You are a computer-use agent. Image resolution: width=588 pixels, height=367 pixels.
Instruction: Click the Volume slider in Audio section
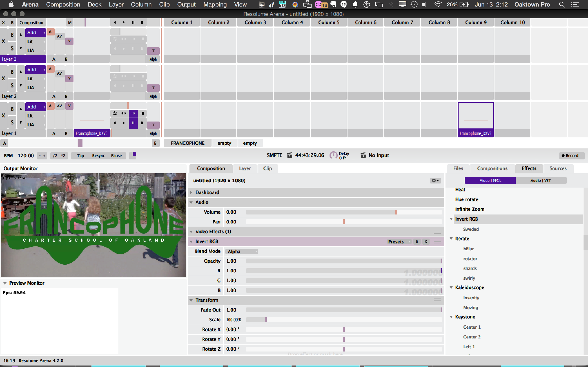click(x=344, y=212)
